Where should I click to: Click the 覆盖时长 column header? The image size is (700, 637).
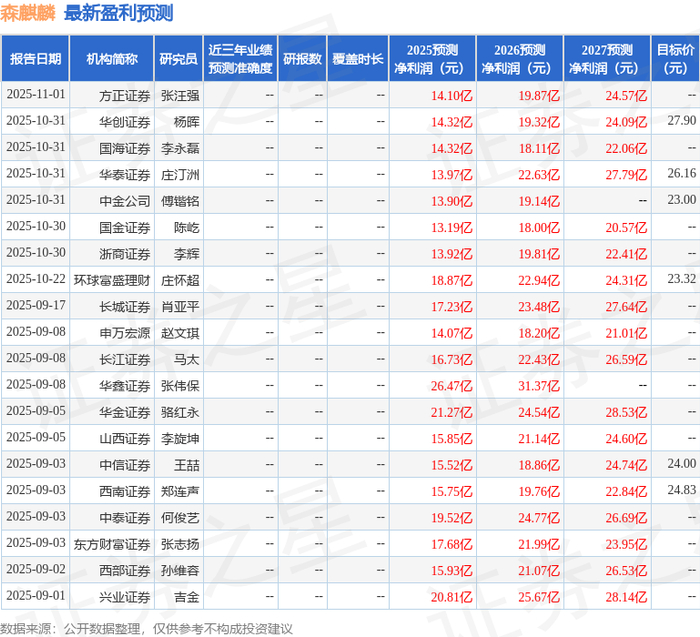point(358,59)
